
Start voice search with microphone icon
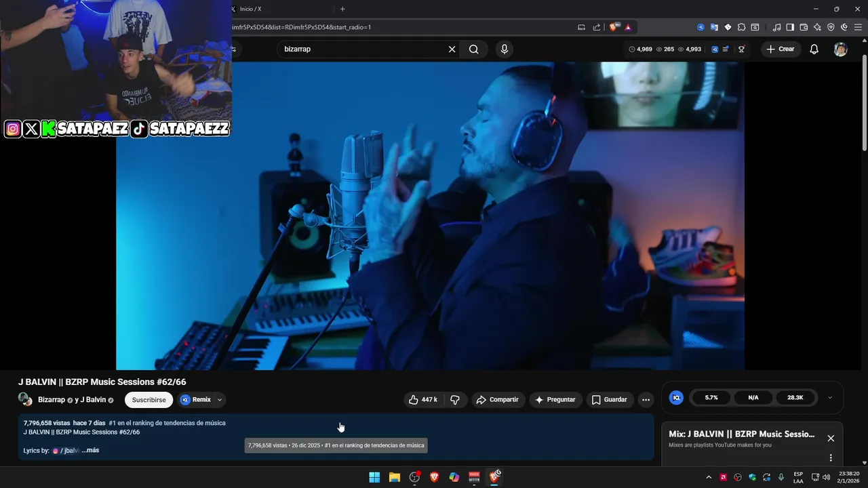click(504, 49)
